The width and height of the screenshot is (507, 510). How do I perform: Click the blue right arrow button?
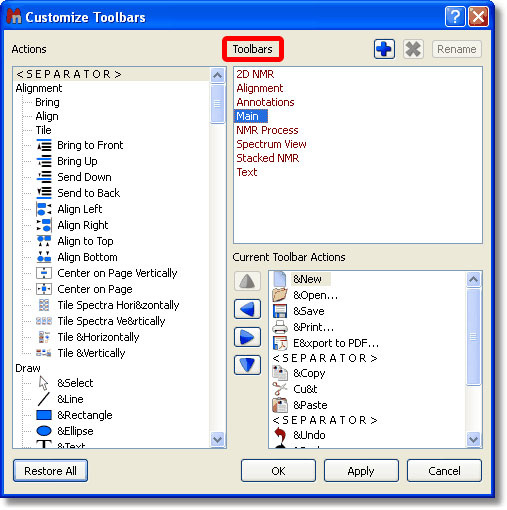point(247,337)
